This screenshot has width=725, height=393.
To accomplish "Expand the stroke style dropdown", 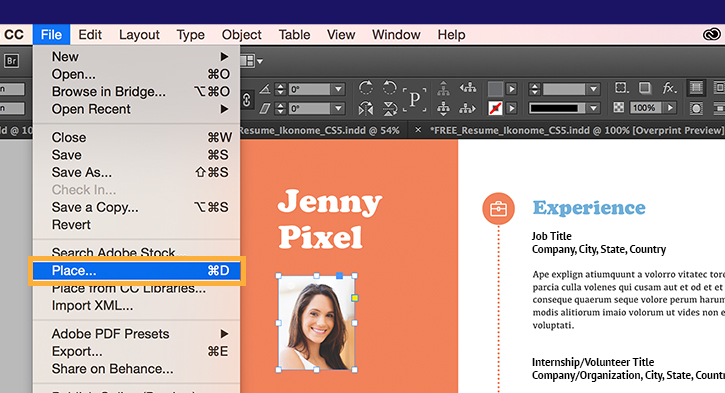I will tap(593, 108).
